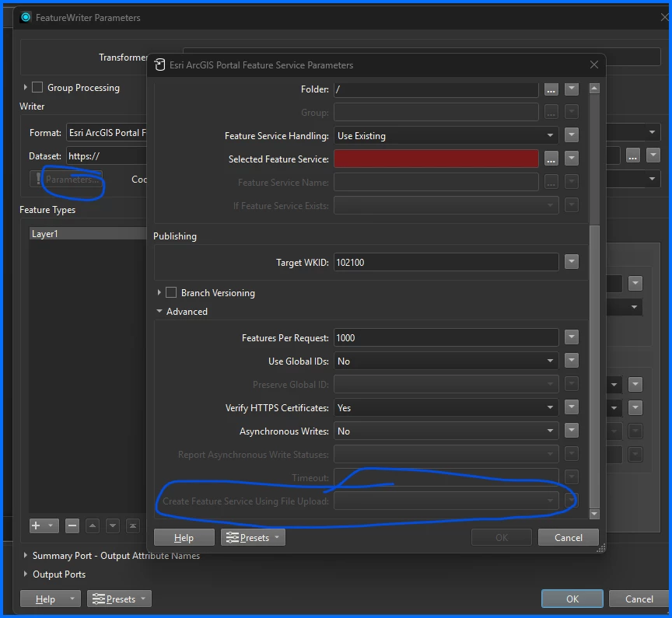The image size is (672, 618).
Task: Enable the Branch Versioning checkbox
Action: pos(171,292)
